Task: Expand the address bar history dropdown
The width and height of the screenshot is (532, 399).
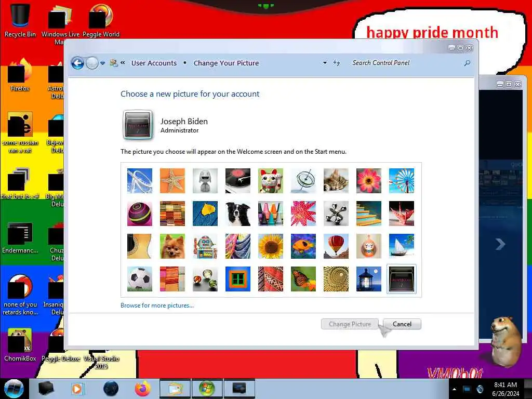Action: click(325, 63)
